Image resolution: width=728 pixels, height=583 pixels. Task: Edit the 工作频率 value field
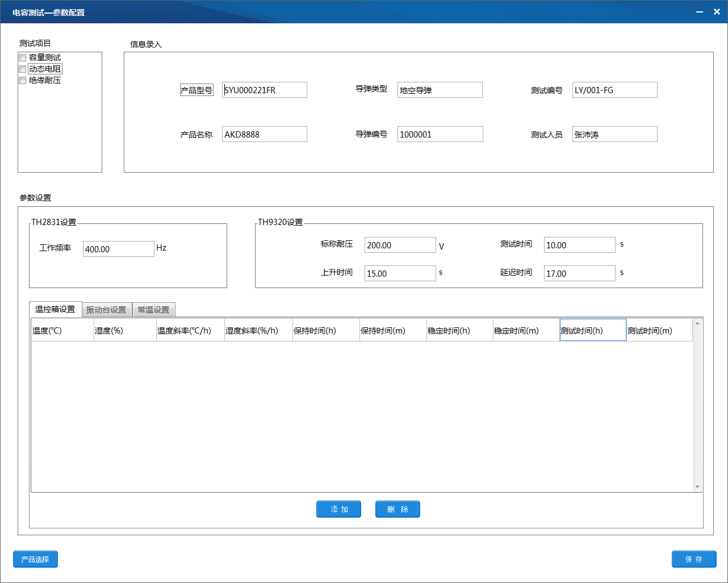[x=118, y=249]
